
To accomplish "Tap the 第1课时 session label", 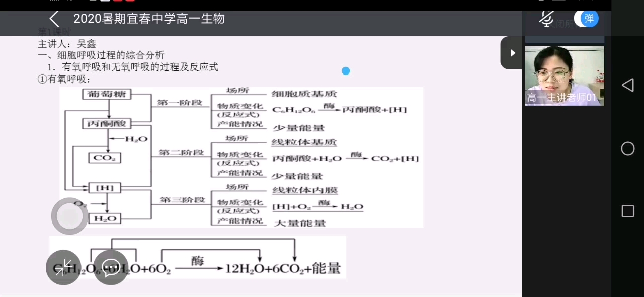I will tap(54, 32).
